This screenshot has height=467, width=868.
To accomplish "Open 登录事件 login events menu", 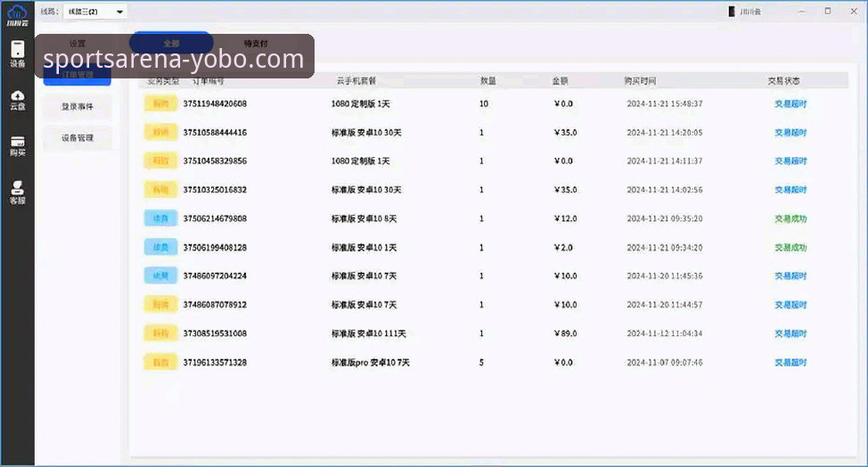I will point(78,107).
